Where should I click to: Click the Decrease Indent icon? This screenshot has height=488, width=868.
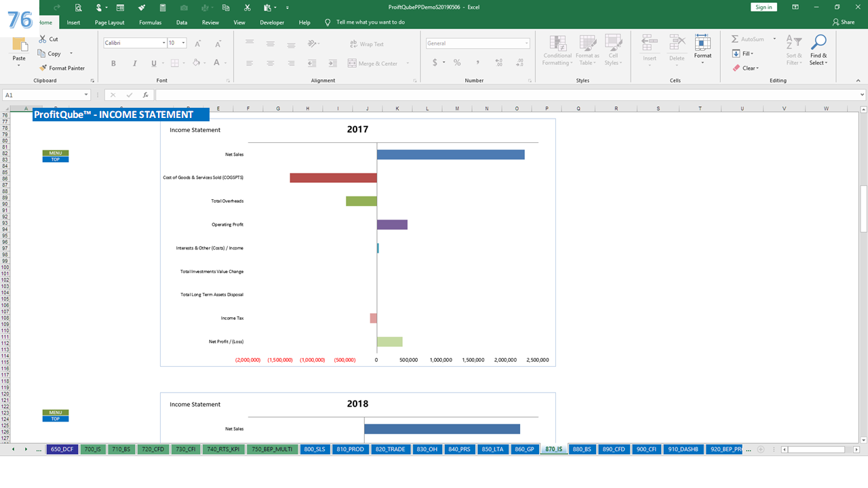click(312, 63)
